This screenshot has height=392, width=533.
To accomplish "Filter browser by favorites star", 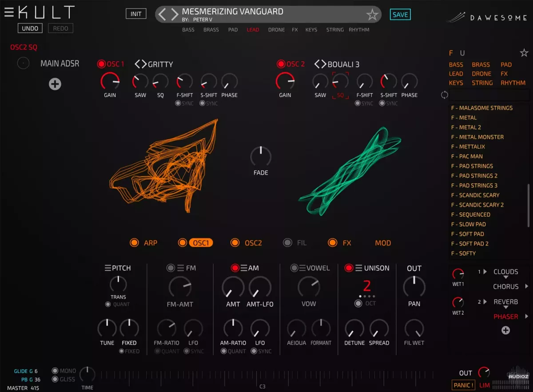I will pyautogui.click(x=524, y=53).
